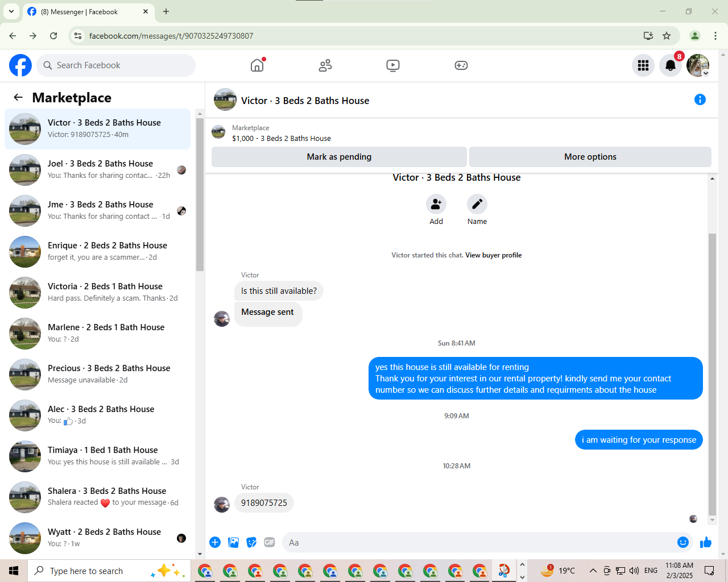Open the Windows notification center icon

(x=709, y=571)
